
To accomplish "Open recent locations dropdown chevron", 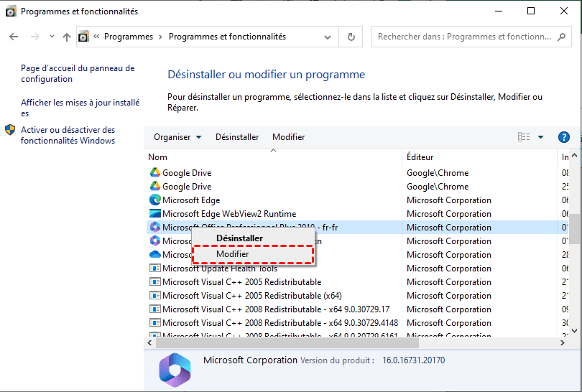I will coord(52,37).
